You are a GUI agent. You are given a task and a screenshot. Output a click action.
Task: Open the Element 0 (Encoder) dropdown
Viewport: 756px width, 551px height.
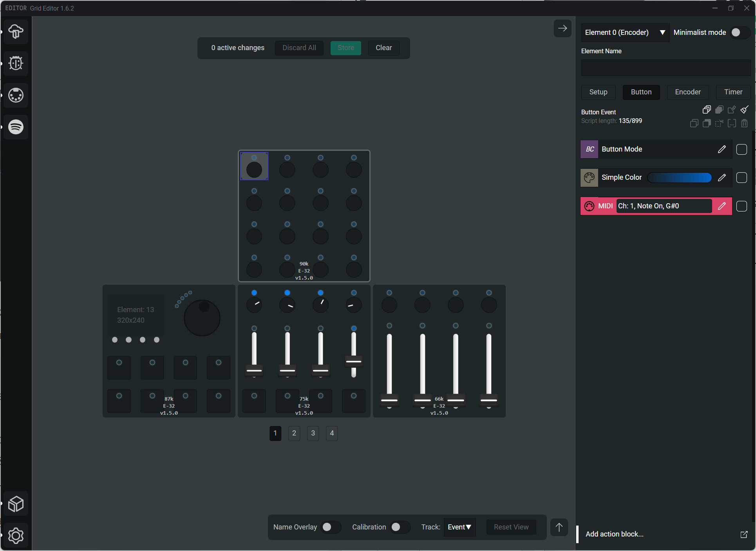[x=624, y=33]
